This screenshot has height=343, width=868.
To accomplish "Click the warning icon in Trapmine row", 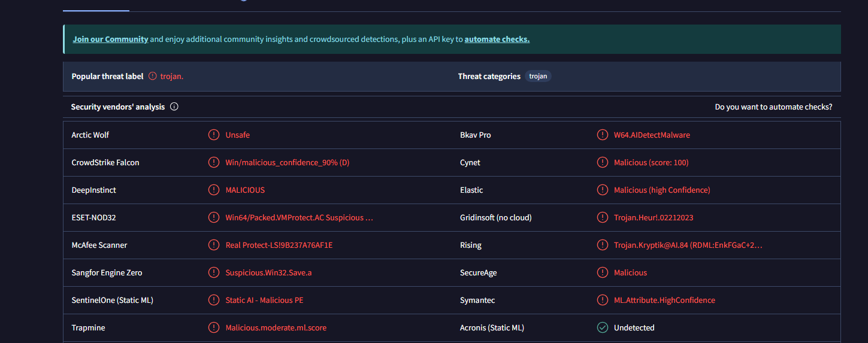I will pos(213,327).
